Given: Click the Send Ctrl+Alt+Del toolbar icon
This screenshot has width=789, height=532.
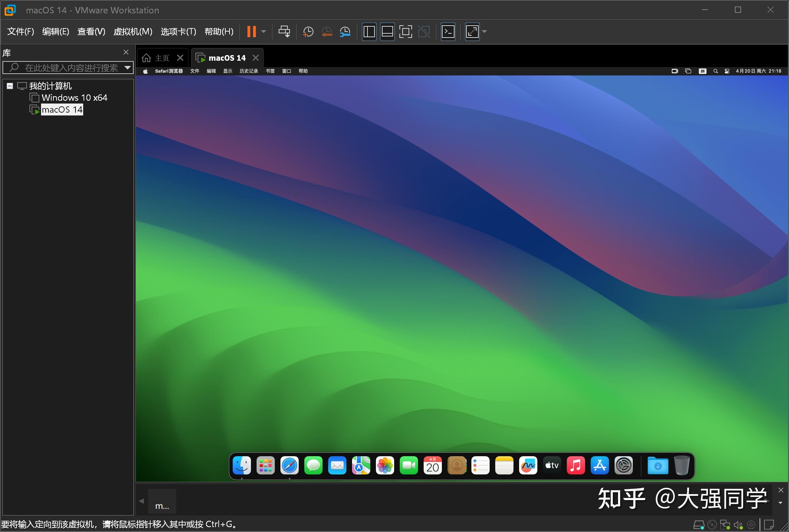Looking at the screenshot, I should click(284, 32).
